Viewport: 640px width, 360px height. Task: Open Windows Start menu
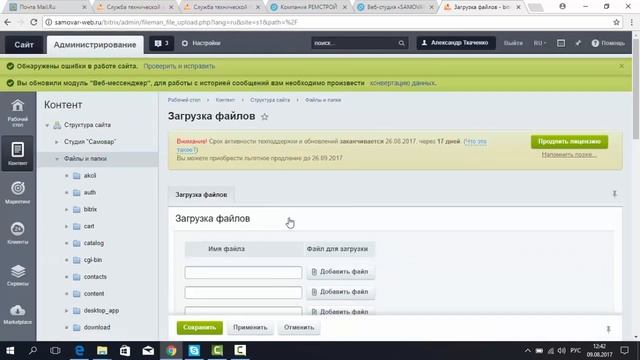click(x=10, y=350)
